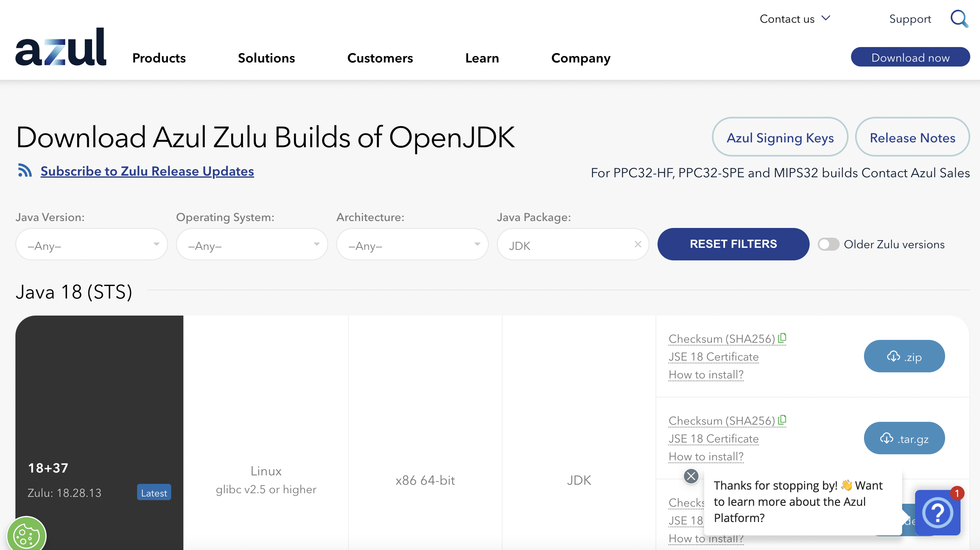980x550 pixels.
Task: Click the search magnifier icon
Action: 959,19
